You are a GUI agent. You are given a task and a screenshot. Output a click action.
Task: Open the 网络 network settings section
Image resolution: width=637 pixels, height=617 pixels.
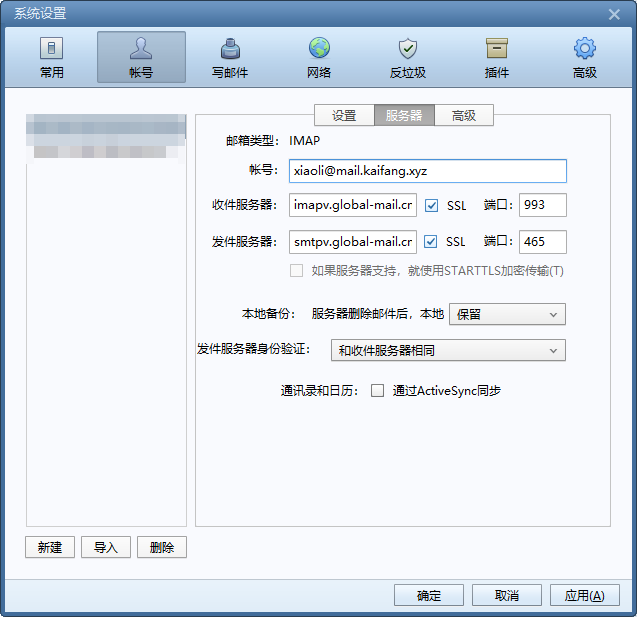coord(319,57)
